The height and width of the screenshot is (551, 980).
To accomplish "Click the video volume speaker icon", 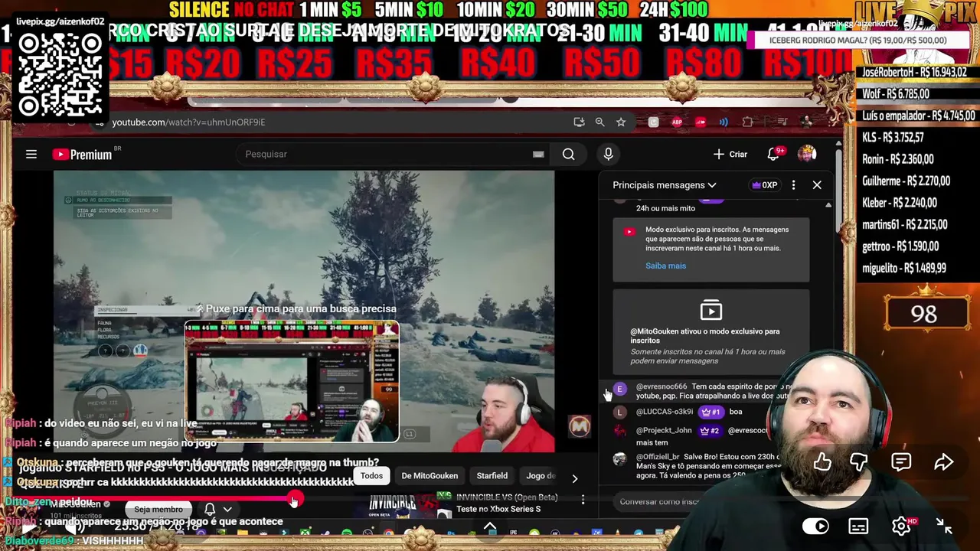I will click(x=74, y=527).
